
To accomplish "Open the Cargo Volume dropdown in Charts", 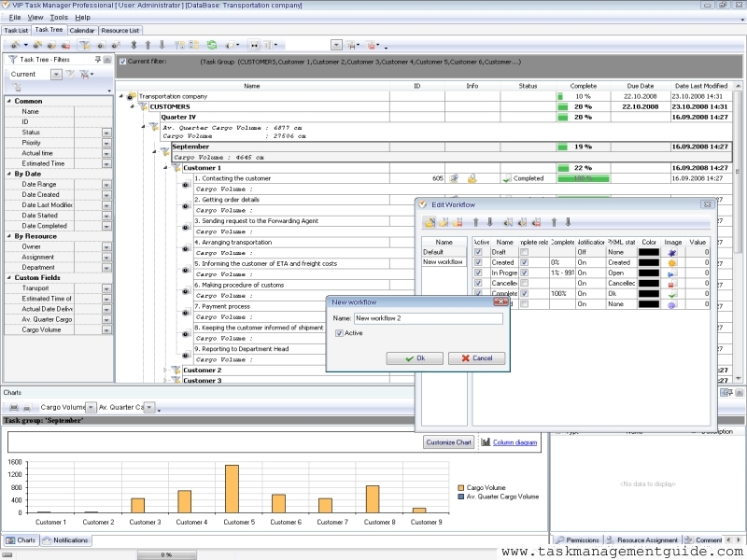I will click(x=90, y=408).
